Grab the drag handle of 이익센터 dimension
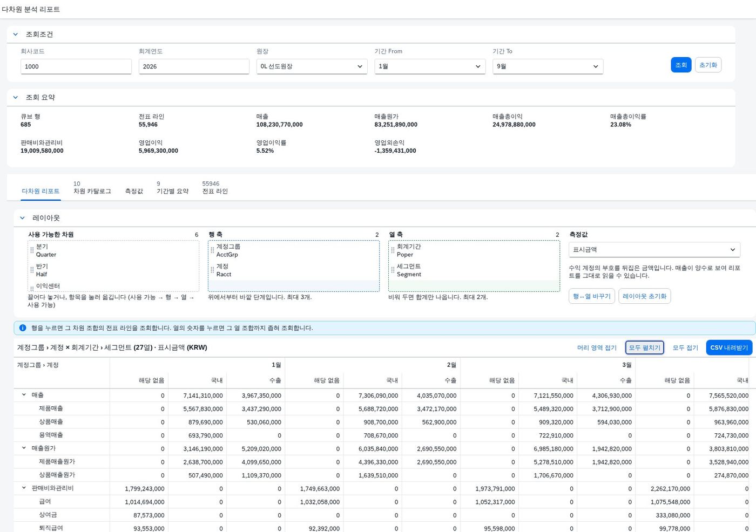 click(32, 288)
